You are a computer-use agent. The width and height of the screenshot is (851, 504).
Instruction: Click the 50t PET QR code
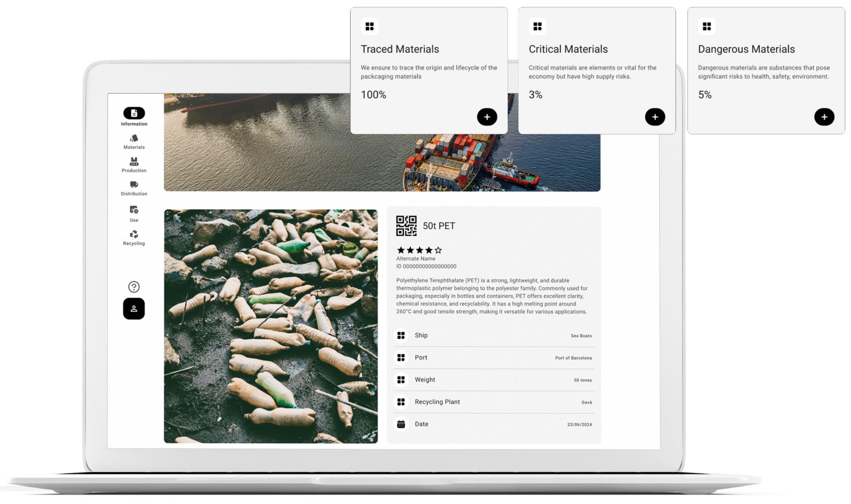coord(406,226)
